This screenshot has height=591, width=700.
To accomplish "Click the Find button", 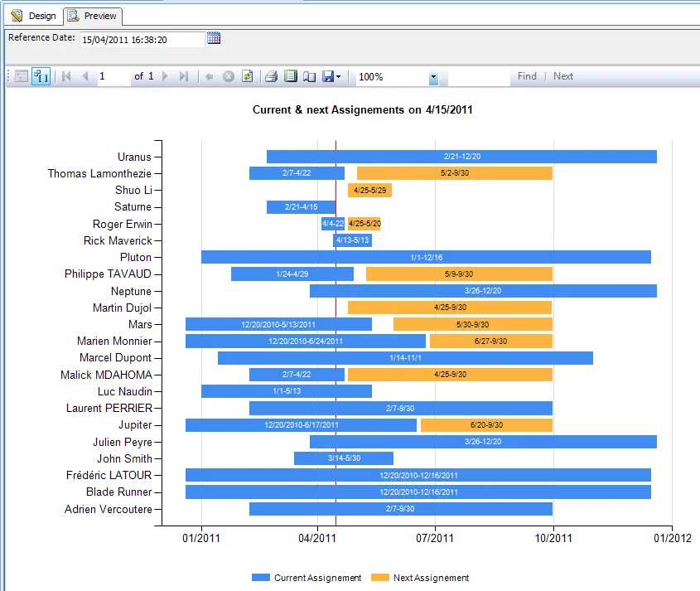I will point(527,76).
